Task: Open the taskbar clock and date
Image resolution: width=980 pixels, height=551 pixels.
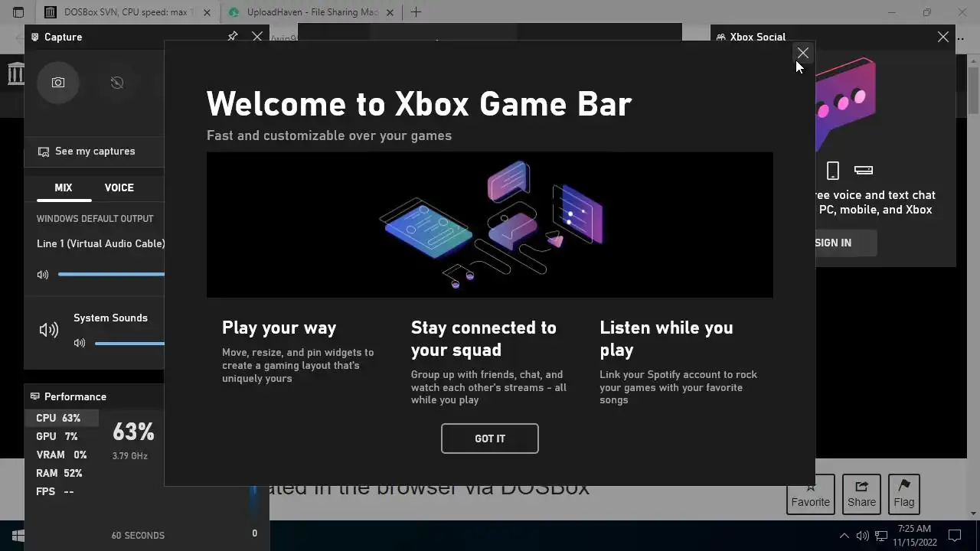Action: click(914, 535)
